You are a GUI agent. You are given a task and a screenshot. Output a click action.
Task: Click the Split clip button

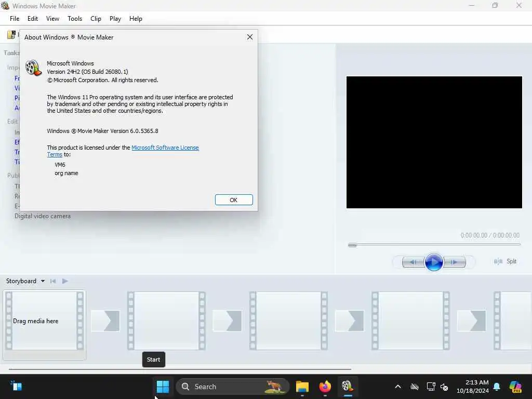(x=505, y=261)
